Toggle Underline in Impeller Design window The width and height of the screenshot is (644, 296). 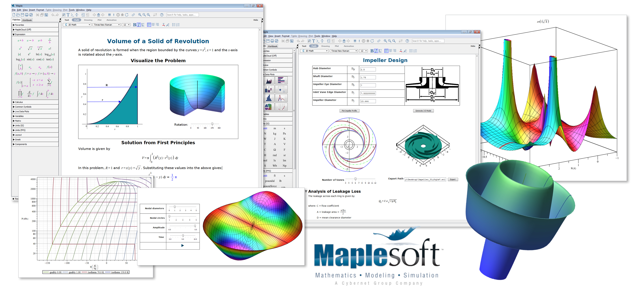point(380,51)
